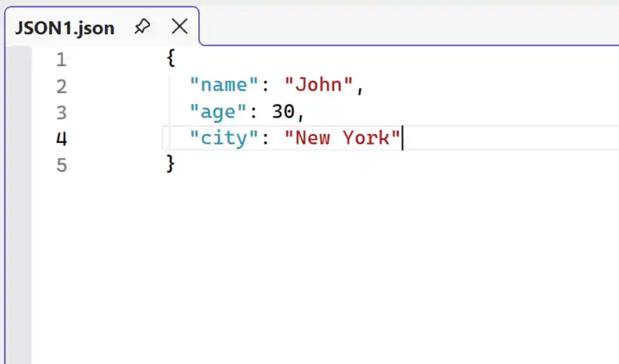Click the "age" property key
619x364 pixels.
point(219,113)
